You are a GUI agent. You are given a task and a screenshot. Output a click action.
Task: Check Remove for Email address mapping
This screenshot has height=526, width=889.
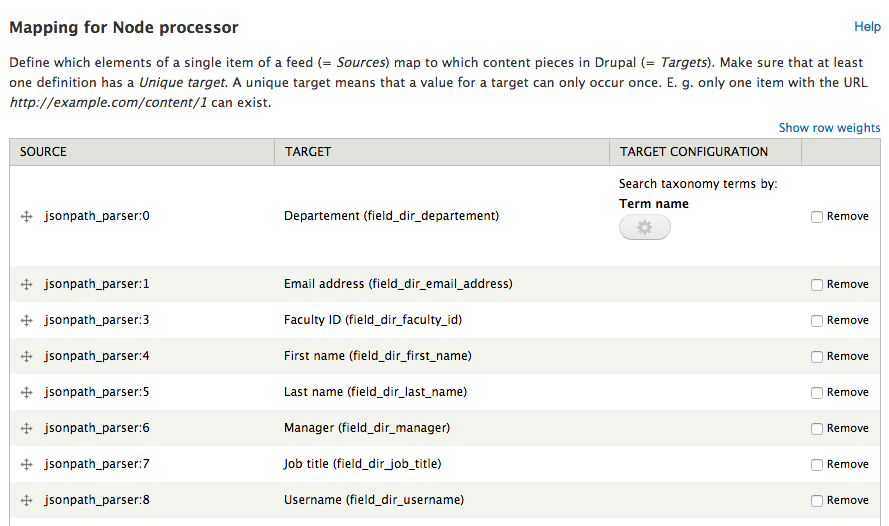point(816,285)
